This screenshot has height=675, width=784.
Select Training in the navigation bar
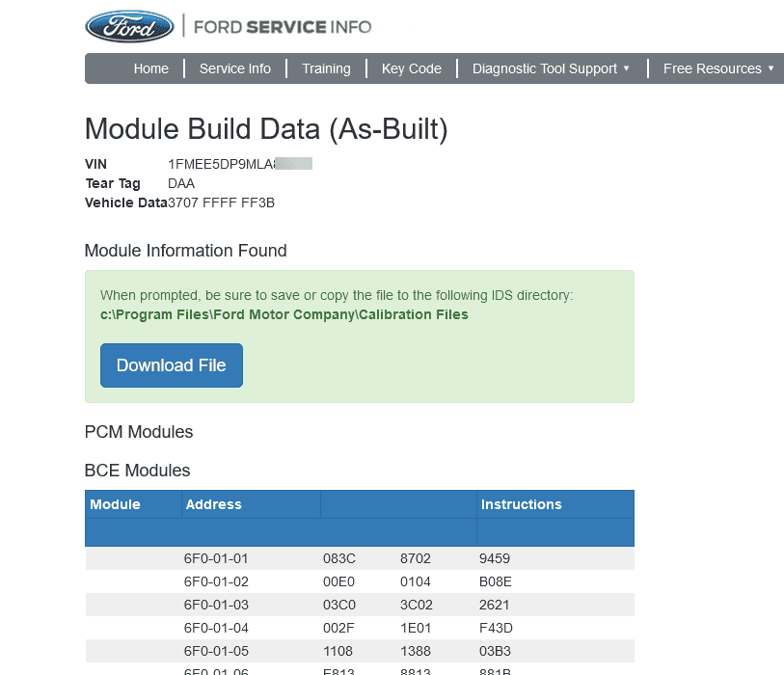(x=326, y=68)
